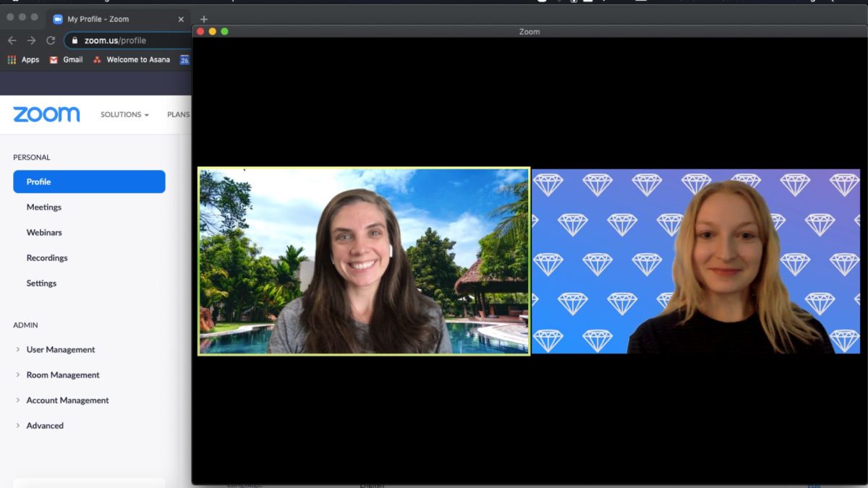Select the blonde participant's video tile
This screenshot has height=488, width=868.
pos(696,261)
